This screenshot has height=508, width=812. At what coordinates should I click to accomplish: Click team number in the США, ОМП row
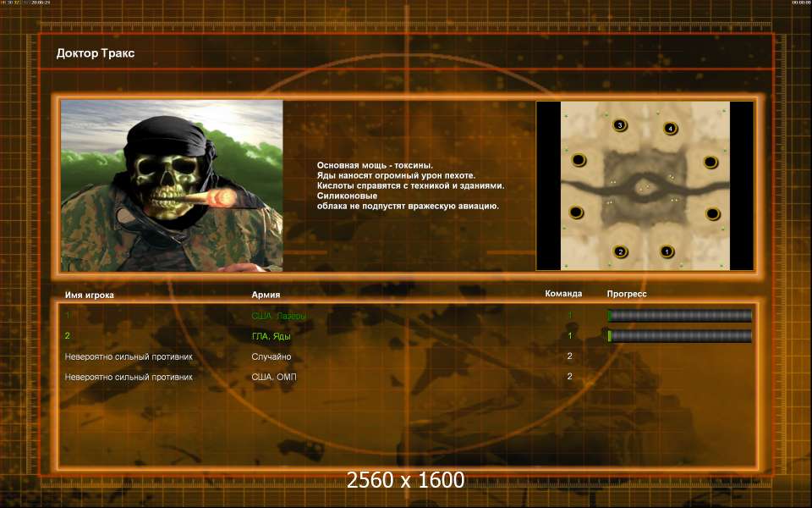click(569, 376)
